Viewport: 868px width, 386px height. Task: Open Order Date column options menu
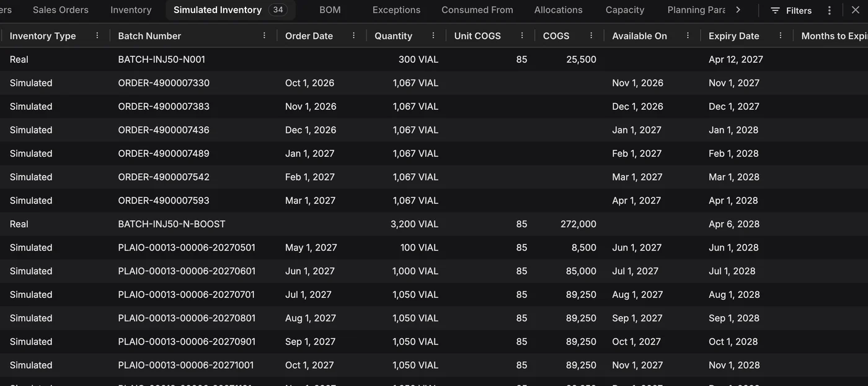coord(354,36)
